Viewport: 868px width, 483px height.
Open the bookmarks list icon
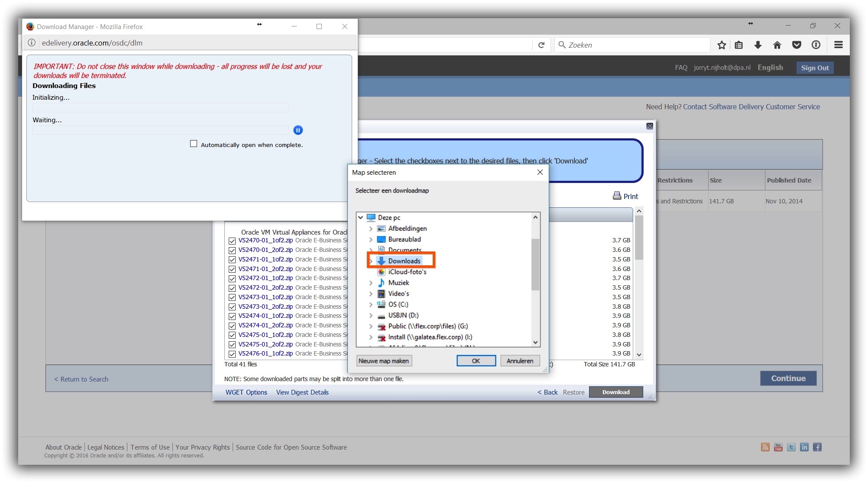[739, 45]
